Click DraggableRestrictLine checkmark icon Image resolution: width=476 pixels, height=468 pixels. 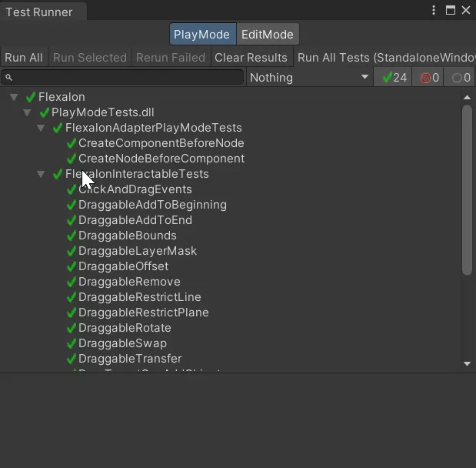pyautogui.click(x=72, y=297)
